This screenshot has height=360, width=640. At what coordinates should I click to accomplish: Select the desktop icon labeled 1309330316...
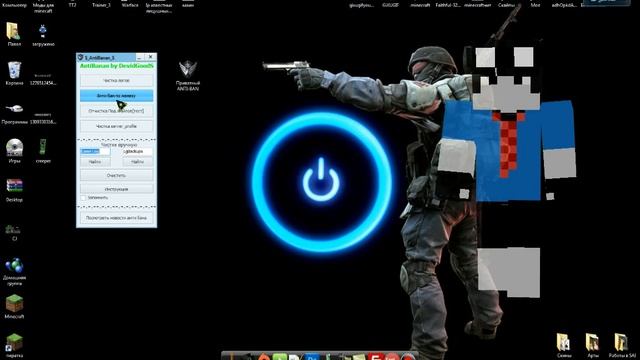(x=43, y=118)
